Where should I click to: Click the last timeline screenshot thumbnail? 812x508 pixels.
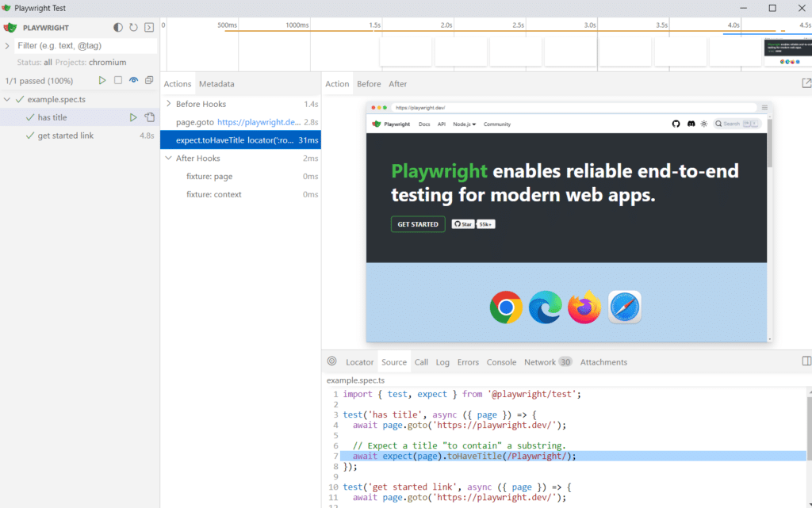(787, 52)
